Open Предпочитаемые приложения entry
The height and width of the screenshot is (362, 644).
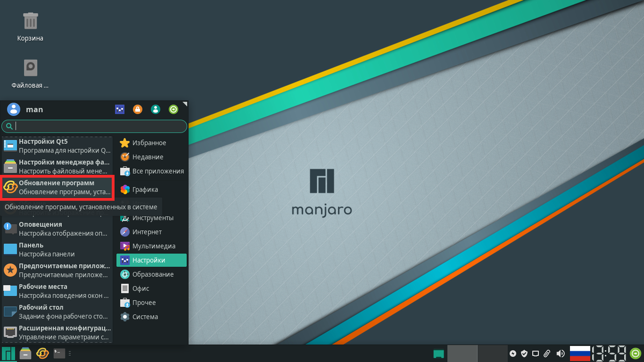pyautogui.click(x=57, y=270)
